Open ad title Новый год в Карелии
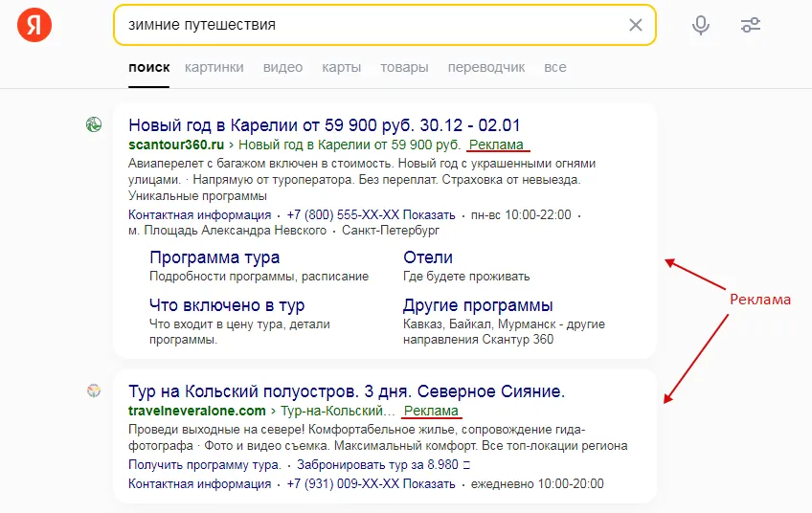Image resolution: width=812 pixels, height=513 pixels. 325,125
